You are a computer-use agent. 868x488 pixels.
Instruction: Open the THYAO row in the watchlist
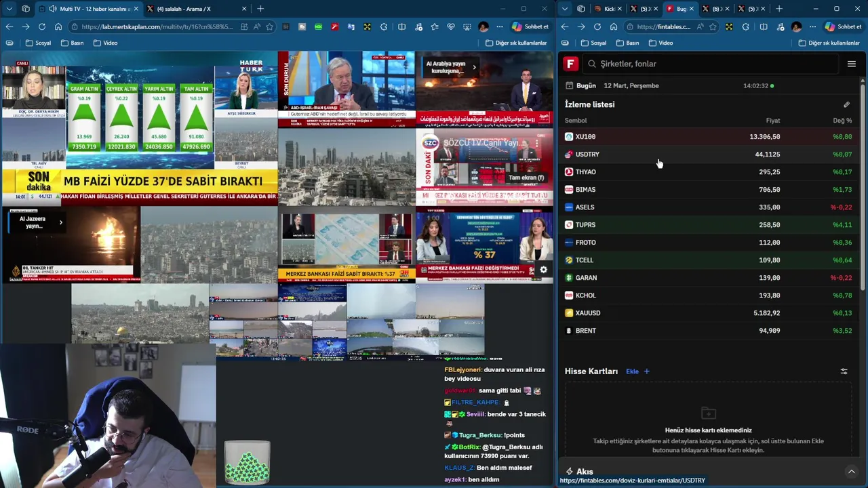pos(708,172)
